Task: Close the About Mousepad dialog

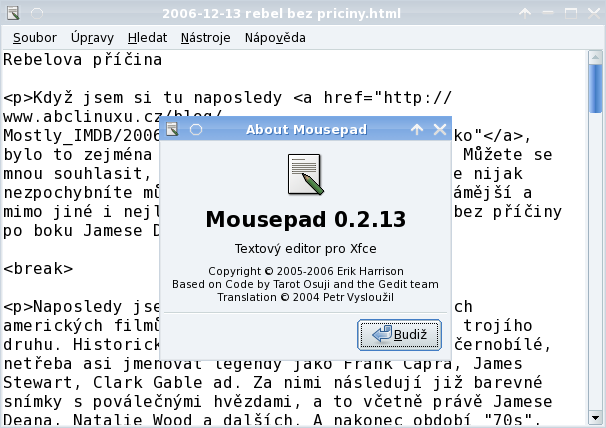Action: click(x=439, y=130)
